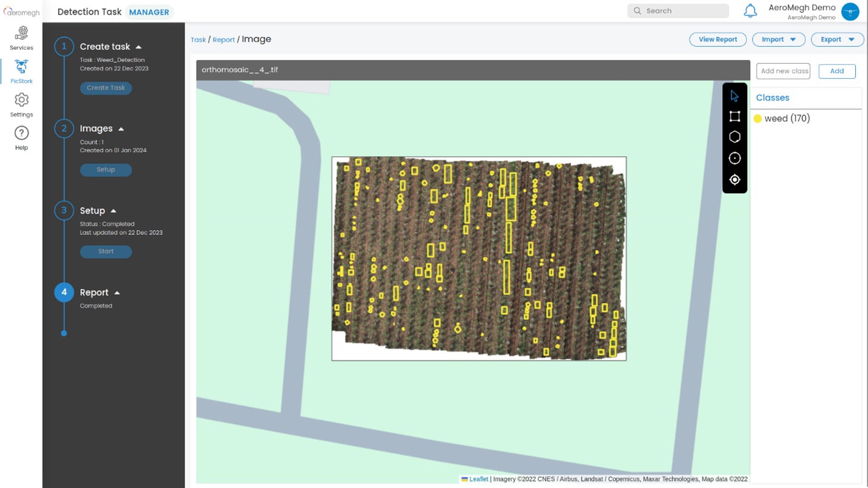Open notifications bell
868x488 pixels.
(x=750, y=11)
